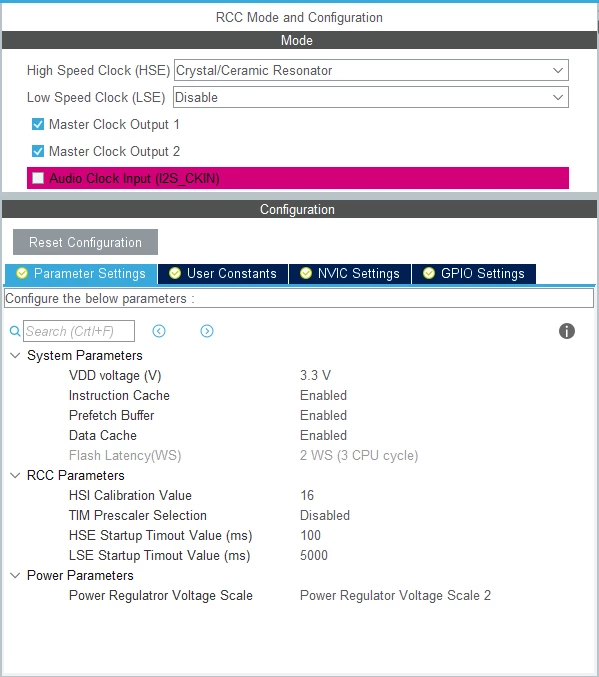Click the Configuration section header

(x=299, y=209)
